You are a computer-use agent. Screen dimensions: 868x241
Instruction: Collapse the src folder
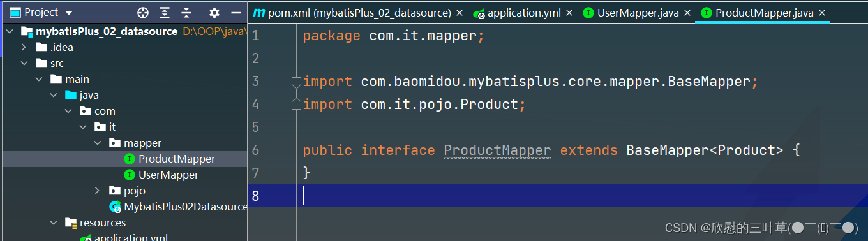coord(24,63)
